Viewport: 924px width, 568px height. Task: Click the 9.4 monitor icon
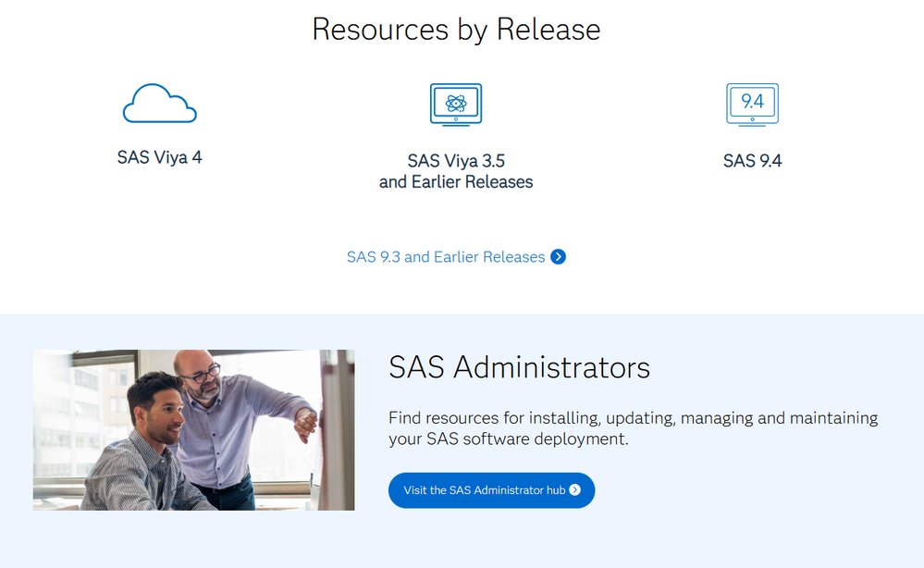[x=753, y=105]
